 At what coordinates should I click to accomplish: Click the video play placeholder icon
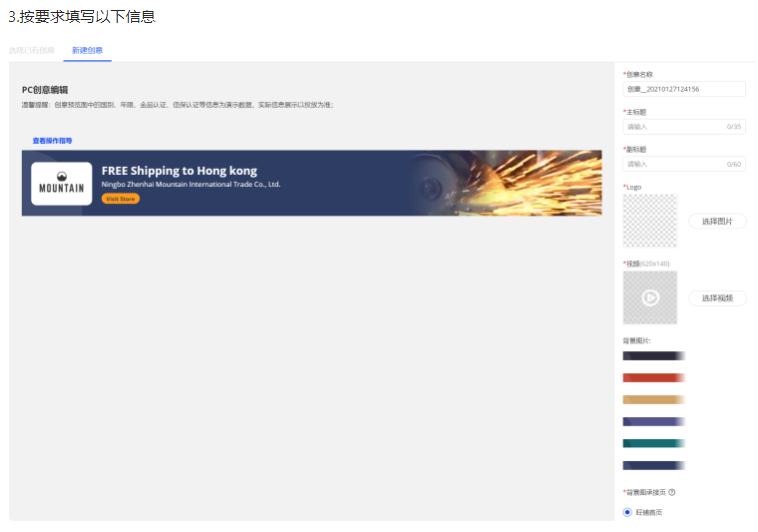click(x=649, y=297)
